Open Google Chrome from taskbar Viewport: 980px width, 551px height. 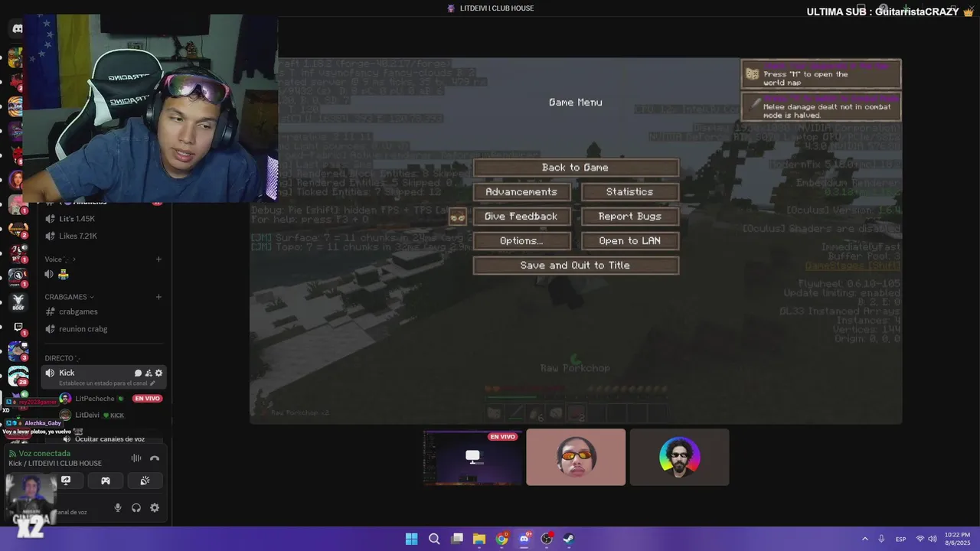[x=501, y=539]
